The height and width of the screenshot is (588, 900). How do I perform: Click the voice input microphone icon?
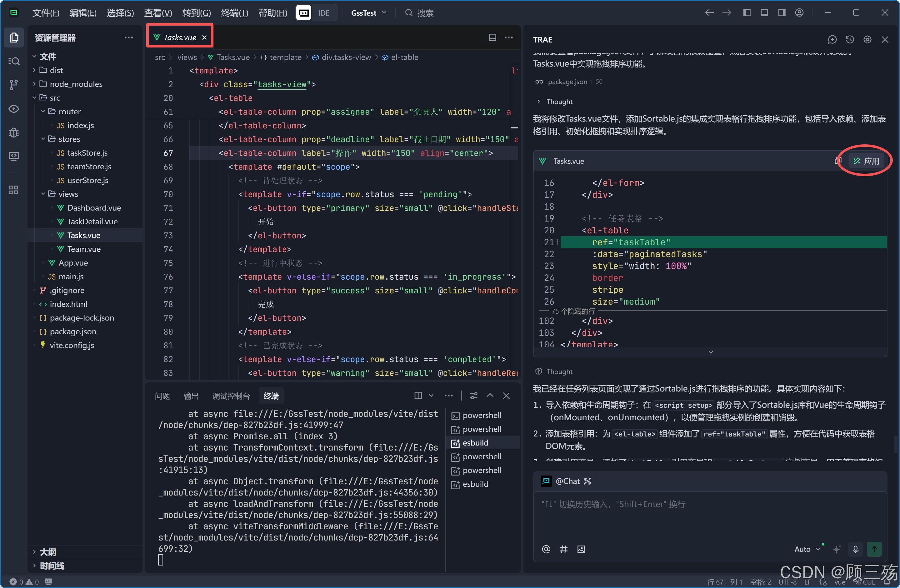pos(855,549)
